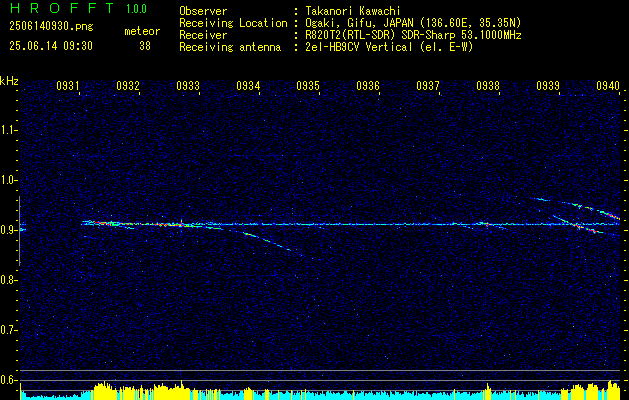Click the version number 1.0.0

(x=136, y=9)
